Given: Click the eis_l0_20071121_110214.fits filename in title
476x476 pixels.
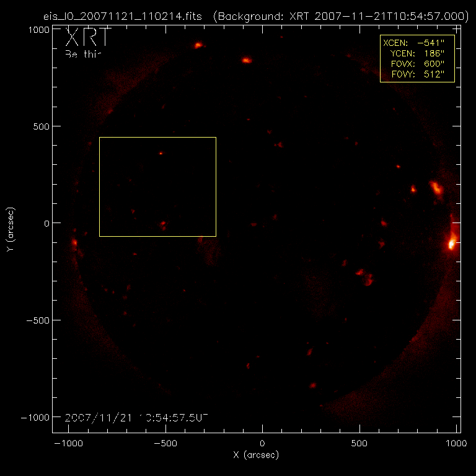Looking at the screenshot, I should (124, 17).
